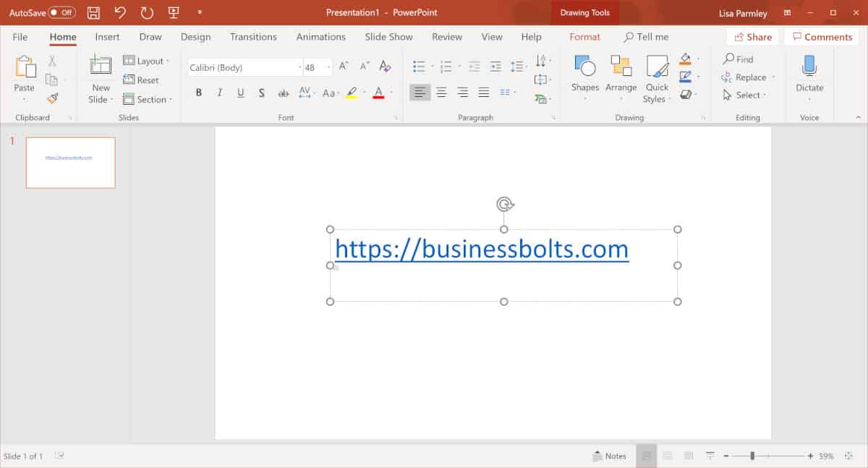The width and height of the screenshot is (868, 468).
Task: Apply yellow text highlight color
Action: click(x=352, y=93)
